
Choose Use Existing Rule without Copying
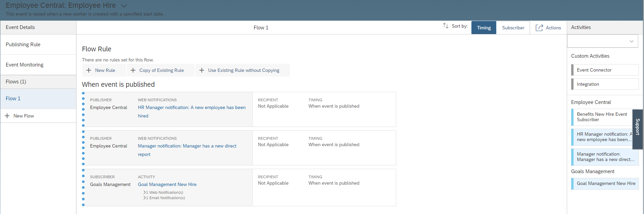243,70
